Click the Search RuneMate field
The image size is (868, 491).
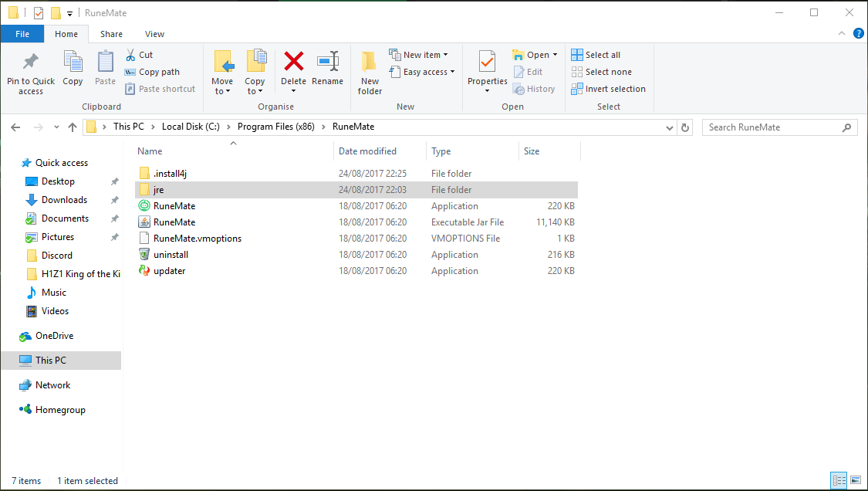pos(779,127)
